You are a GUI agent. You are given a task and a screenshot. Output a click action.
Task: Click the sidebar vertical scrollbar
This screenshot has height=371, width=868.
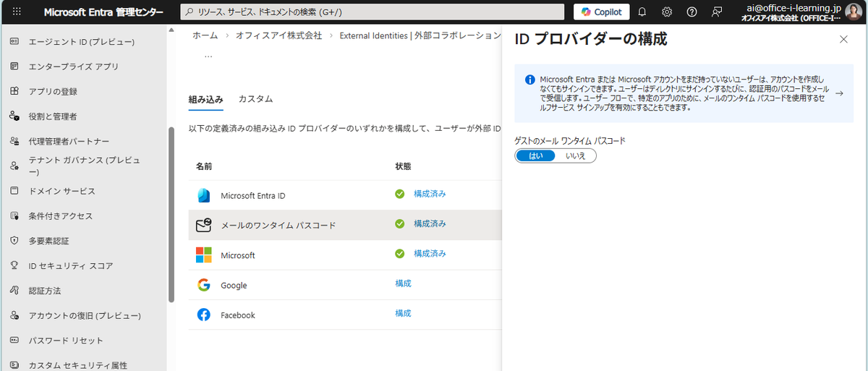[171, 217]
